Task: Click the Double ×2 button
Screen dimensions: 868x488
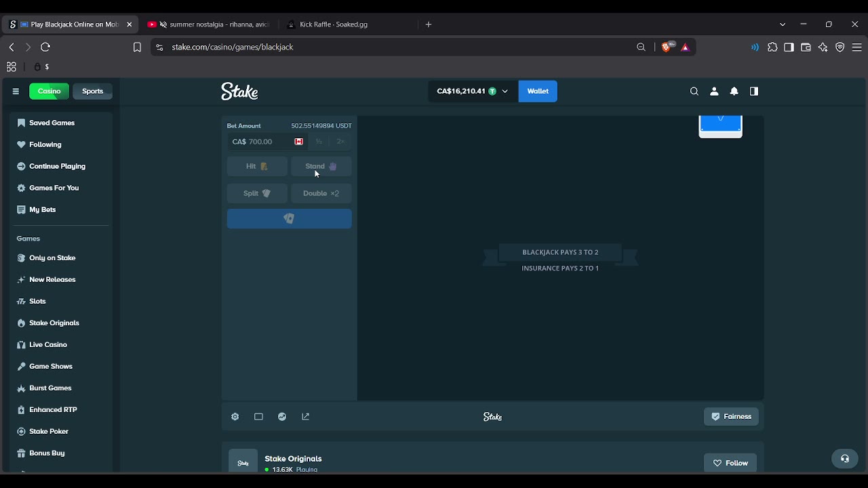Action: (x=321, y=193)
